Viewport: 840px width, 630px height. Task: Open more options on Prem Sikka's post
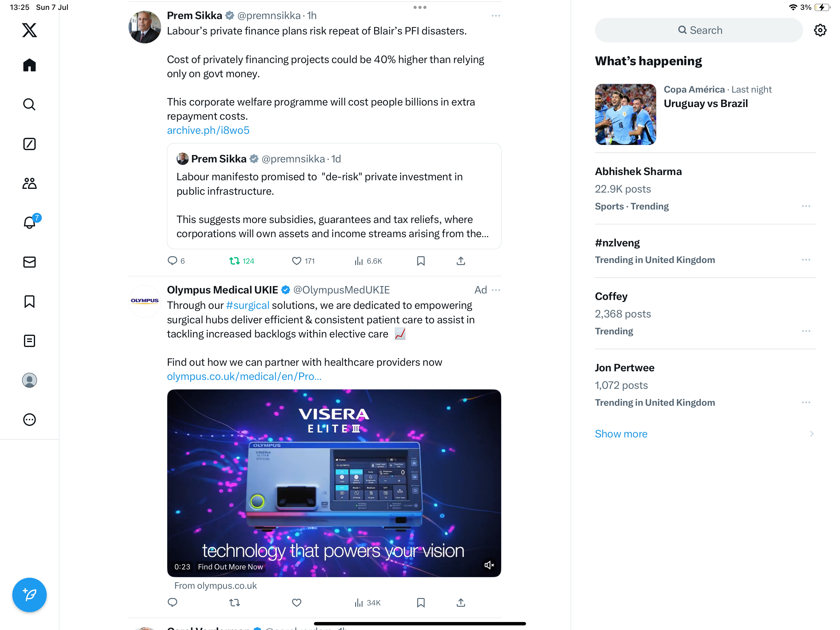496,16
